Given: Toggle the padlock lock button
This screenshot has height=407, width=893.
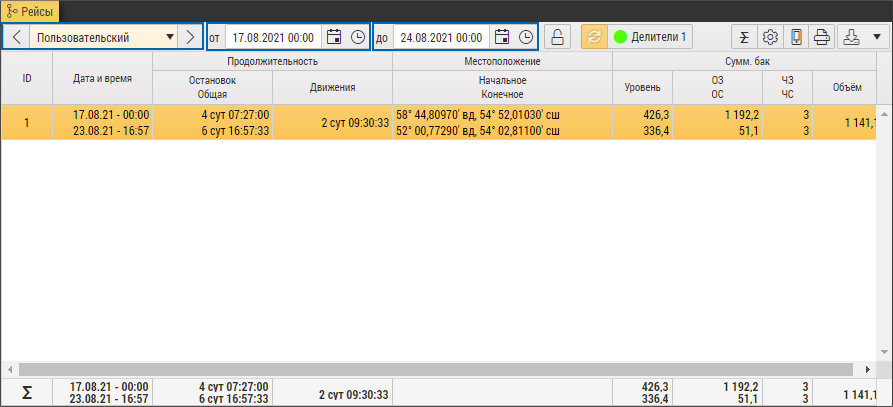Looking at the screenshot, I should [558, 38].
